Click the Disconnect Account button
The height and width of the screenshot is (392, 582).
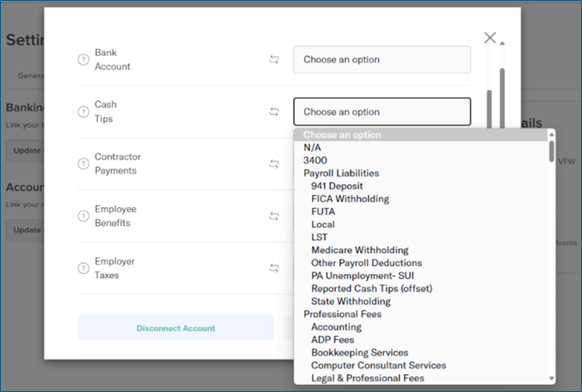176,328
